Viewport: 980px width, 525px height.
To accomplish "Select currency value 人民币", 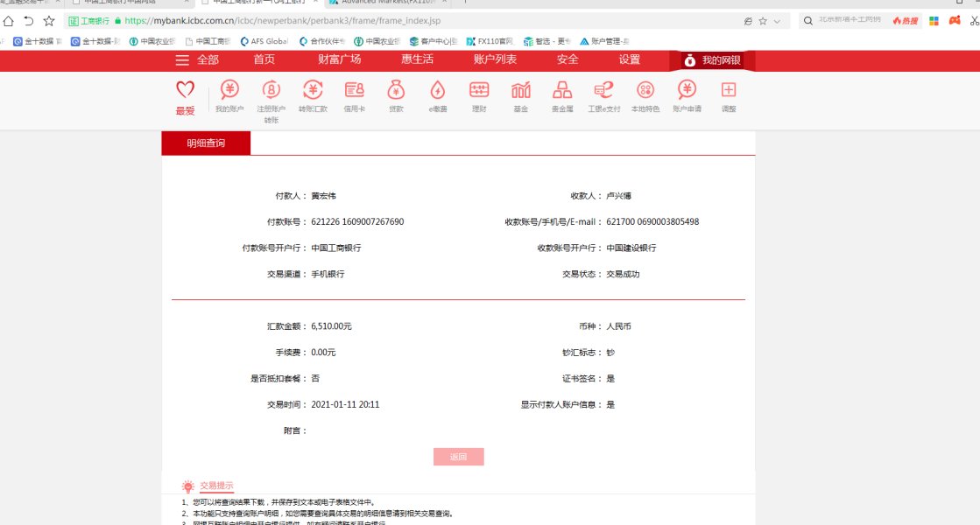I will click(x=619, y=326).
